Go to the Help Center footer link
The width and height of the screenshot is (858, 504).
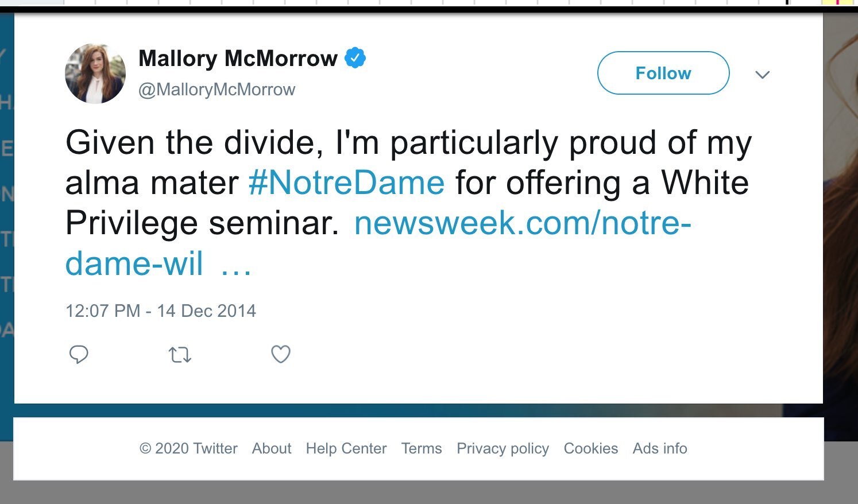click(x=346, y=448)
